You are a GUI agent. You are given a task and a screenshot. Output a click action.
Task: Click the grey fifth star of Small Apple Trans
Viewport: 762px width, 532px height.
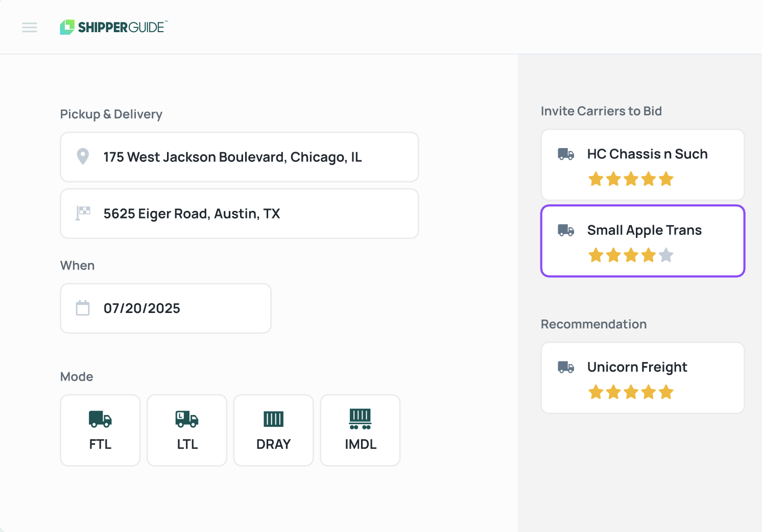(666, 255)
